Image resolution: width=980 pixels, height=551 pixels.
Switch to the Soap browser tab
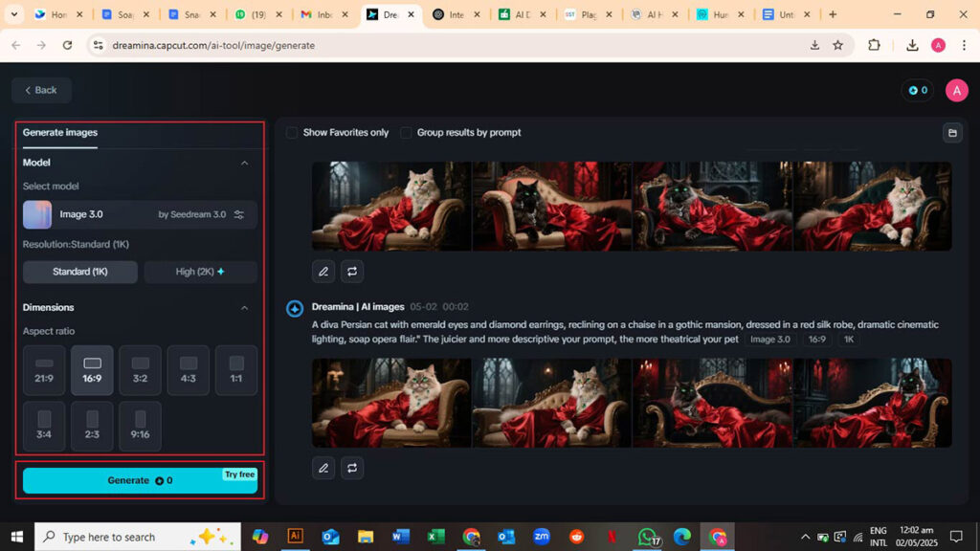click(x=126, y=14)
